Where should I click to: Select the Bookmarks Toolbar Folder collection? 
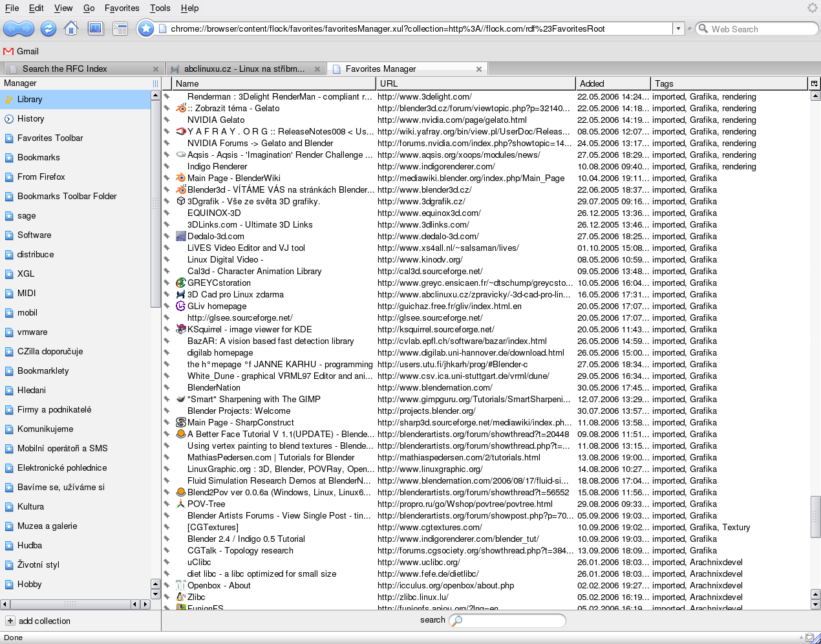coord(75,197)
